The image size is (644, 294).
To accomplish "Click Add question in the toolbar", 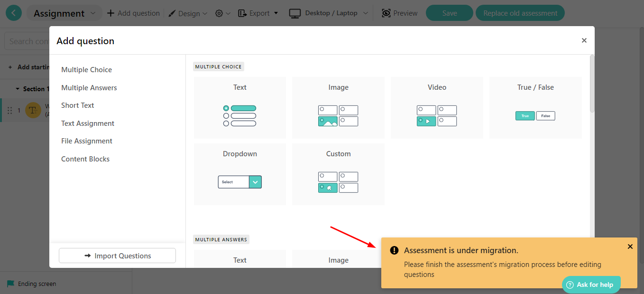I will point(133,13).
